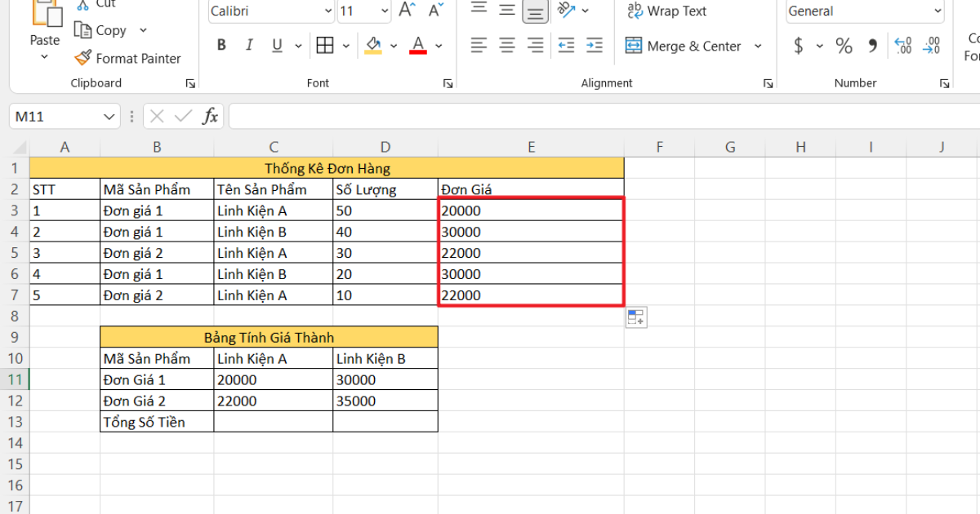Viewport: 980px width, 514px height.
Task: Align text right
Action: click(x=535, y=46)
